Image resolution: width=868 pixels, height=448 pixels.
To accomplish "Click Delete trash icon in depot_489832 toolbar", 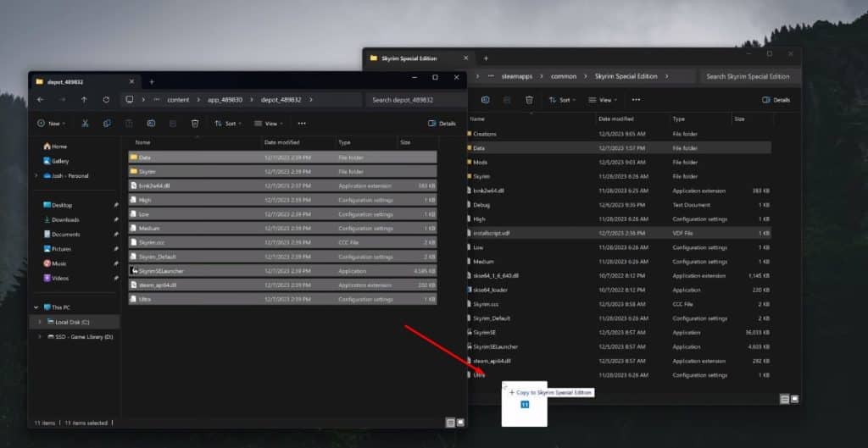I will [195, 124].
